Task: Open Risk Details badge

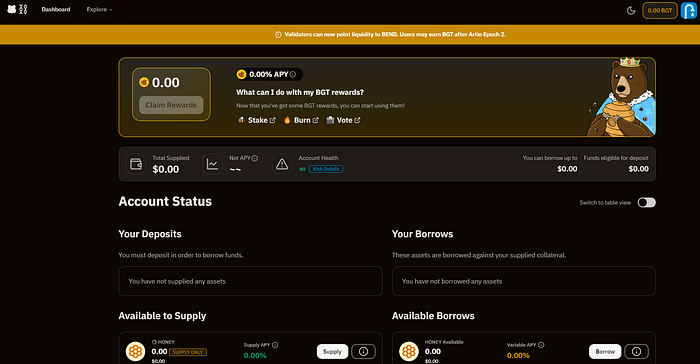Action: 326,169
